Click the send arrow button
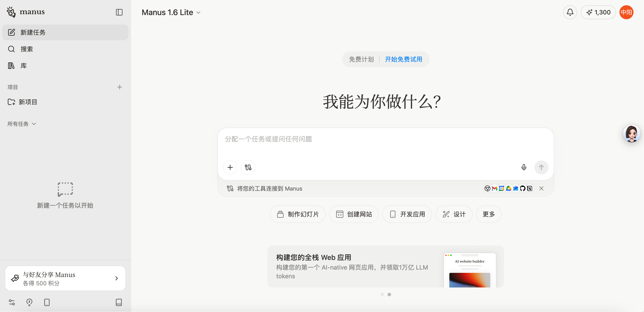The width and height of the screenshot is (644, 312). click(541, 167)
